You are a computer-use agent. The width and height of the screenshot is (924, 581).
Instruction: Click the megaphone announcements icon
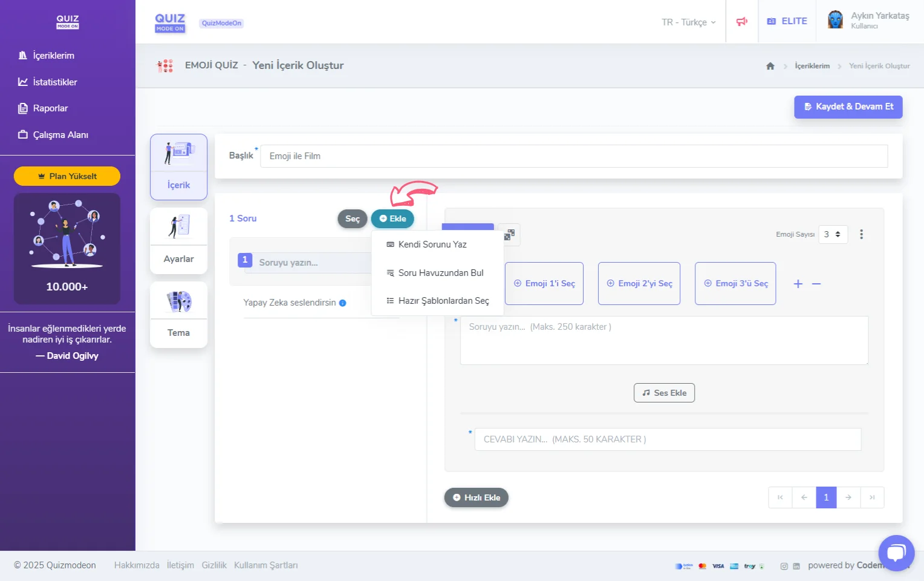coord(741,22)
